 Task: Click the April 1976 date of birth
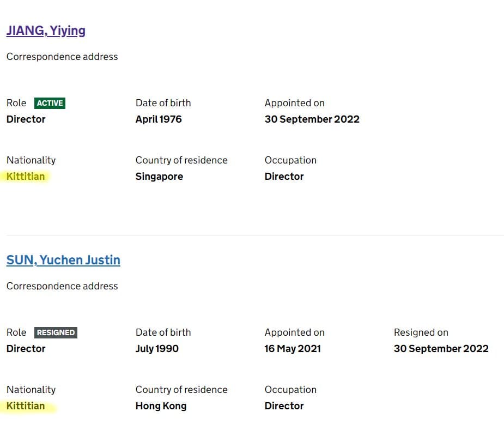click(159, 119)
